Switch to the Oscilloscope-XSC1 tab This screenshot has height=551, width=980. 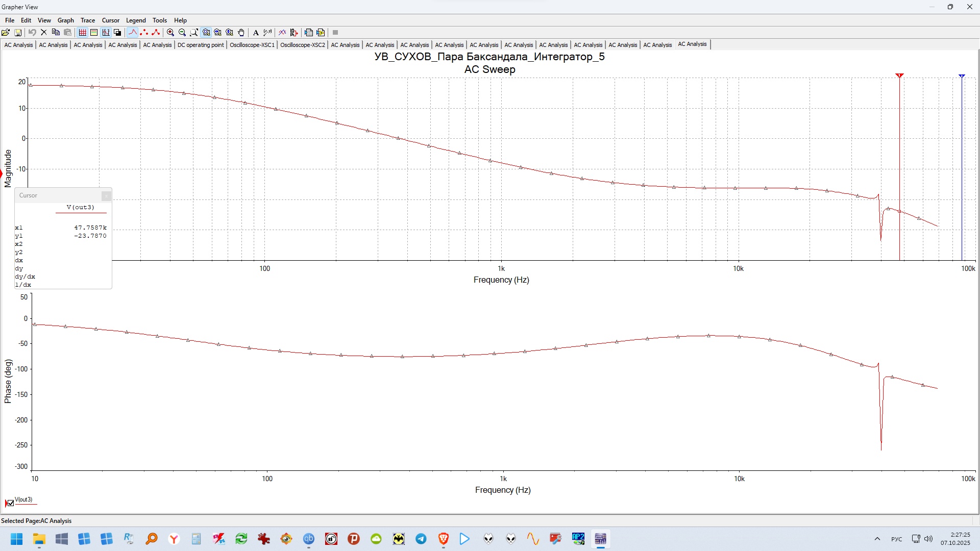[252, 45]
